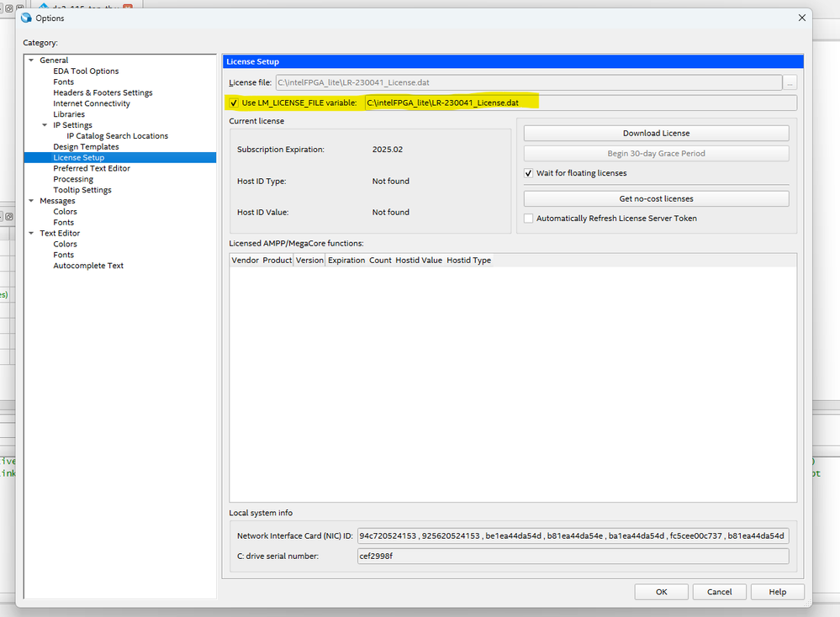Select License Setup category
Screen dimensions: 840x617
[x=79, y=157]
